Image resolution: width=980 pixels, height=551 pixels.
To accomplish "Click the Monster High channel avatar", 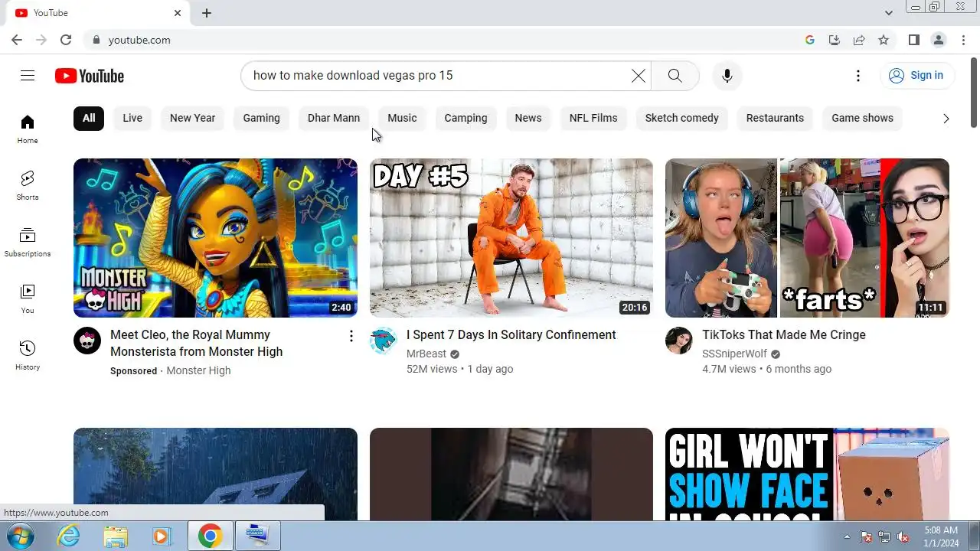I will click(x=87, y=341).
